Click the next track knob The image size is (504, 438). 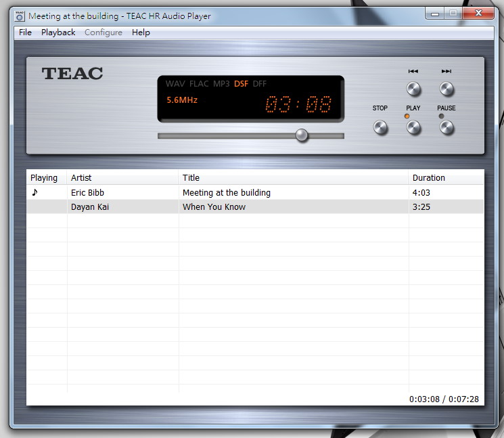(x=446, y=89)
